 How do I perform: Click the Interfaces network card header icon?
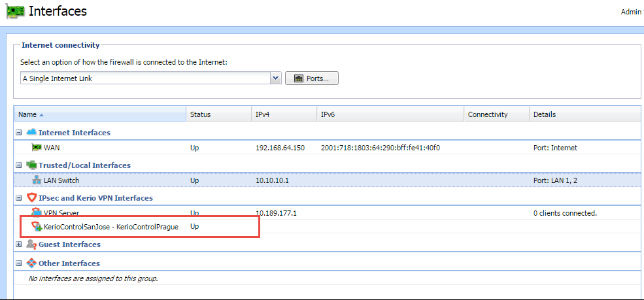pyautogui.click(x=15, y=12)
